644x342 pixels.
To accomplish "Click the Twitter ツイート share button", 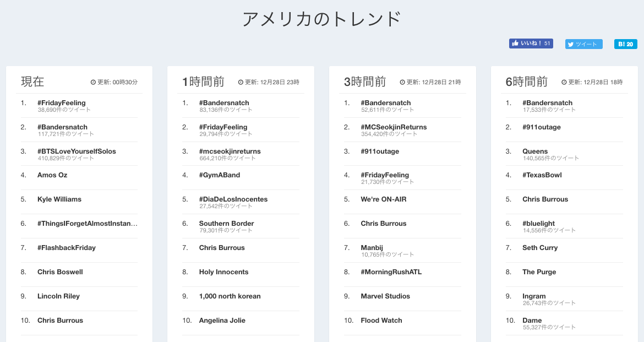I will click(583, 44).
